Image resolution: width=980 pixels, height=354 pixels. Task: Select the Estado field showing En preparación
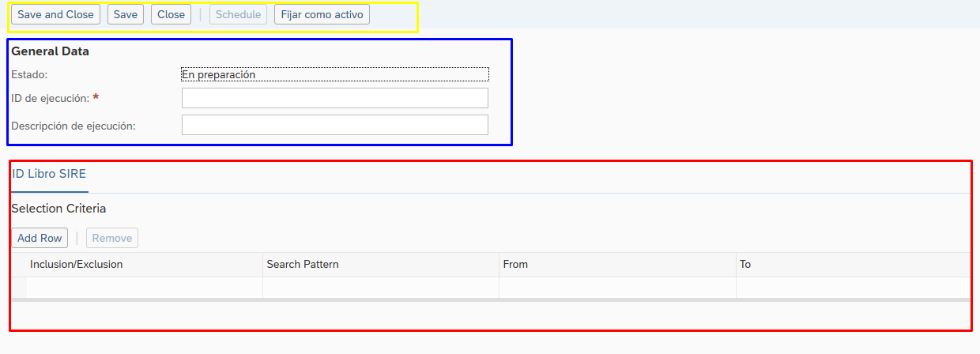click(334, 74)
